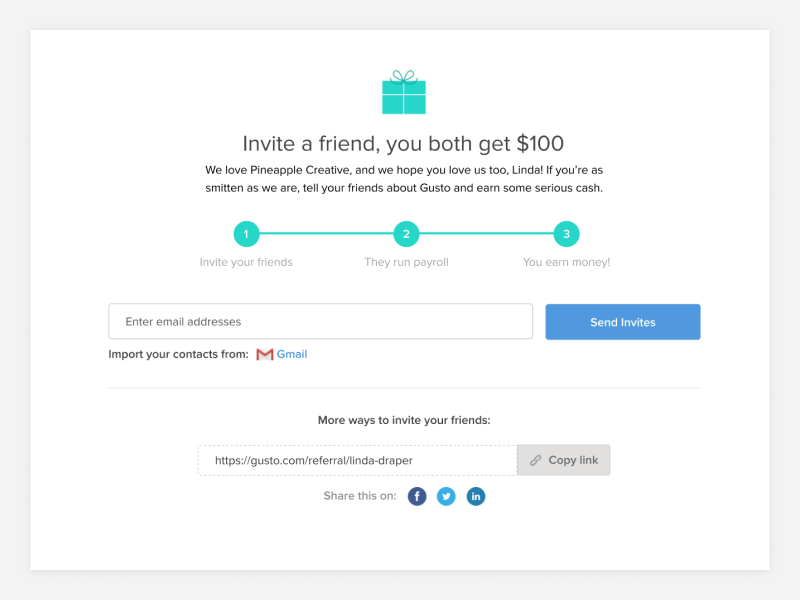Share referral on LinkedIn

pyautogui.click(x=476, y=496)
